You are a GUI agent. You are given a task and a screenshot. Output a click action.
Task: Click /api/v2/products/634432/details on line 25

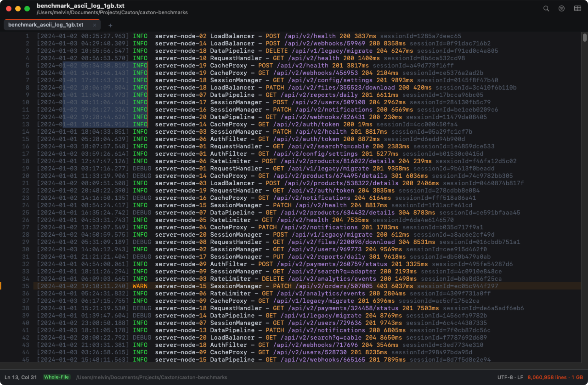(337, 212)
